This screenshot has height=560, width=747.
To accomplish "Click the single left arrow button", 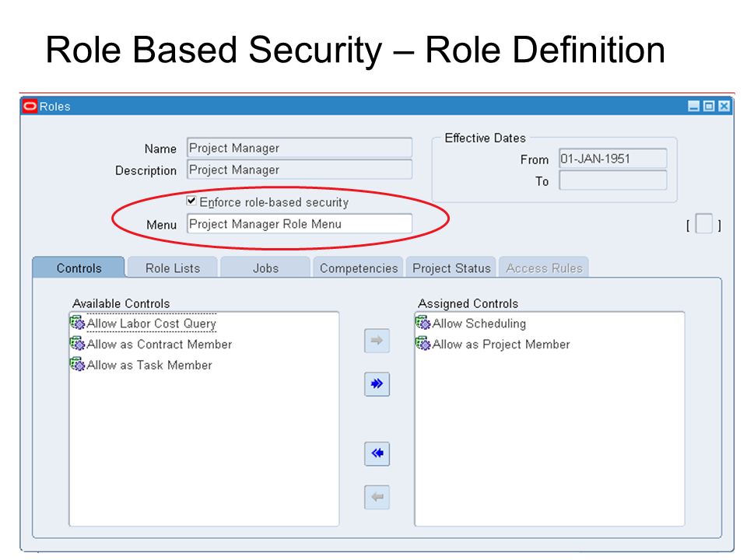I will tap(377, 497).
